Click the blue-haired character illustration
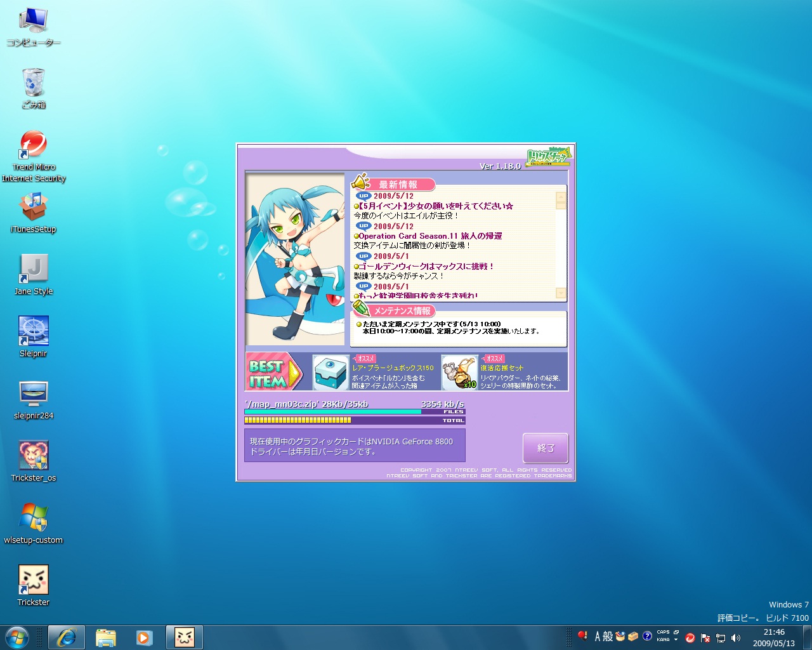This screenshot has width=812, height=650. pos(295,259)
